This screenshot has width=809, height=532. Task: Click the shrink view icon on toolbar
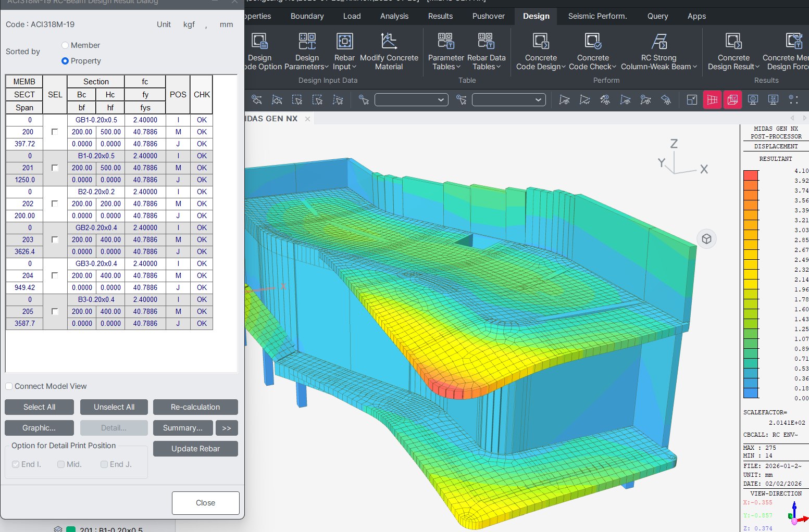click(692, 99)
